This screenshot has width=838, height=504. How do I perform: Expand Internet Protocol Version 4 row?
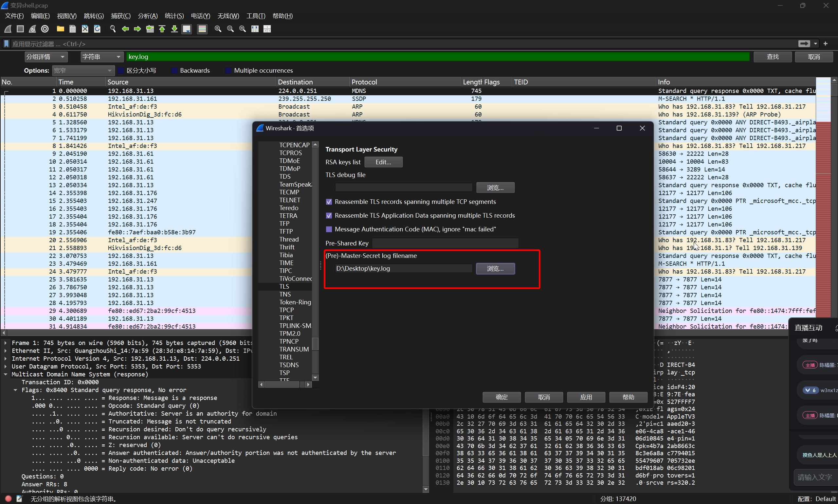click(x=6, y=359)
